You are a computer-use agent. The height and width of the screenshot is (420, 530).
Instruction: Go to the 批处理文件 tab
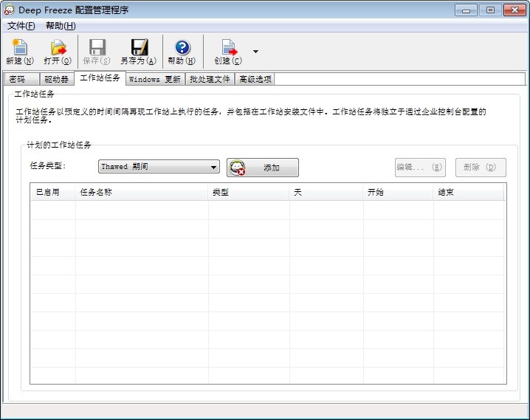tap(210, 79)
